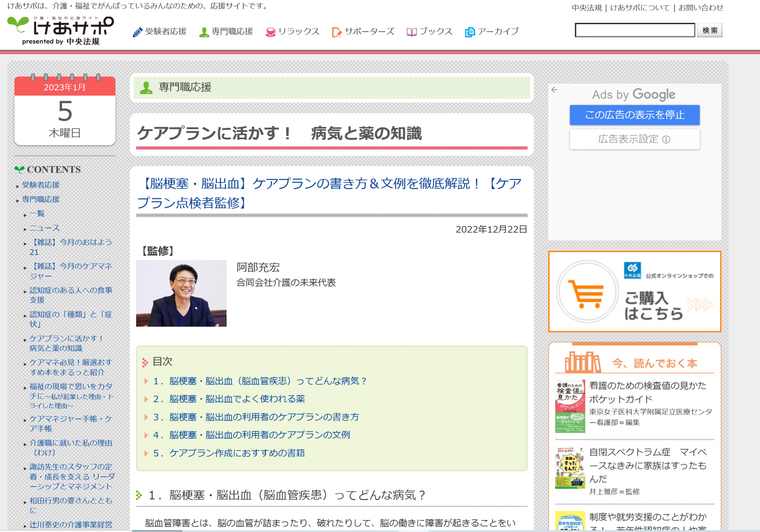Click the ad settings info icon
The image size is (760, 532).
click(666, 139)
